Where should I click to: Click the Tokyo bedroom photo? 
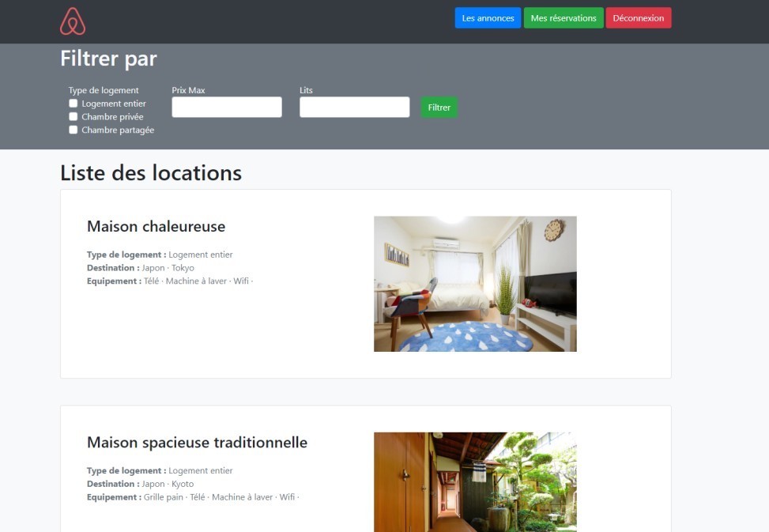click(475, 284)
